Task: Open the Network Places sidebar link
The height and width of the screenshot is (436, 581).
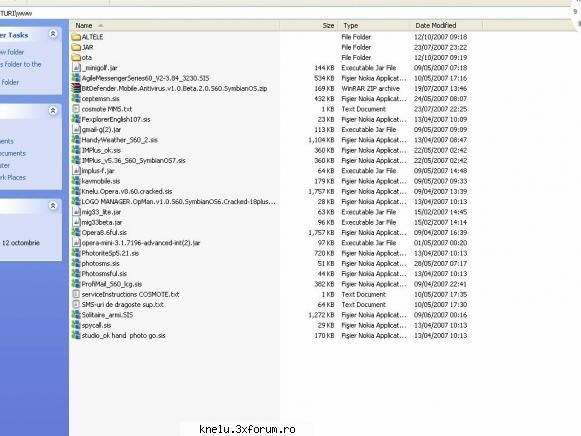Action: tap(13, 177)
